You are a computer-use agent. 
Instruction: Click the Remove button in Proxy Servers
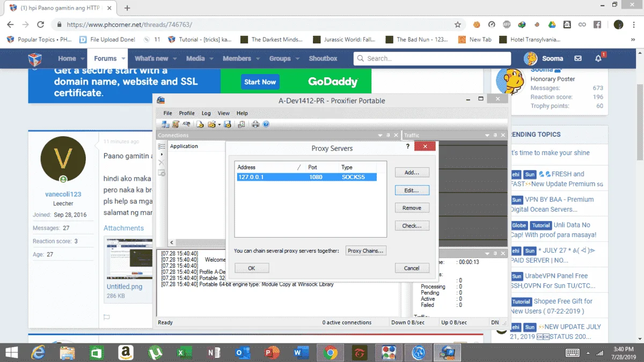click(412, 208)
